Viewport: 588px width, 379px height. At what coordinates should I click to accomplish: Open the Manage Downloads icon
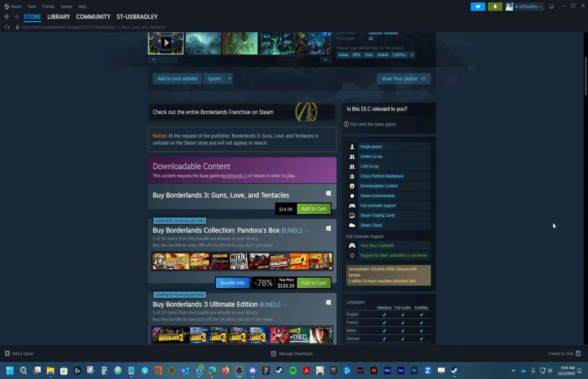[x=273, y=354]
